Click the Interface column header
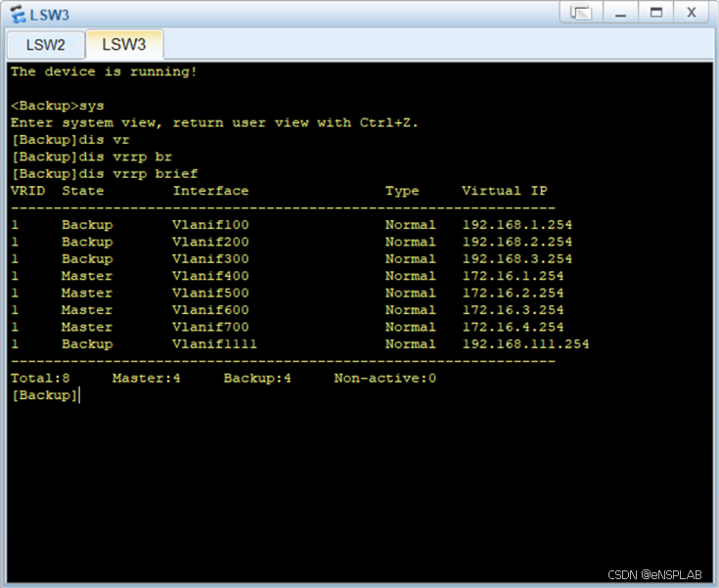Viewport: 719px width, 588px height. [210, 191]
